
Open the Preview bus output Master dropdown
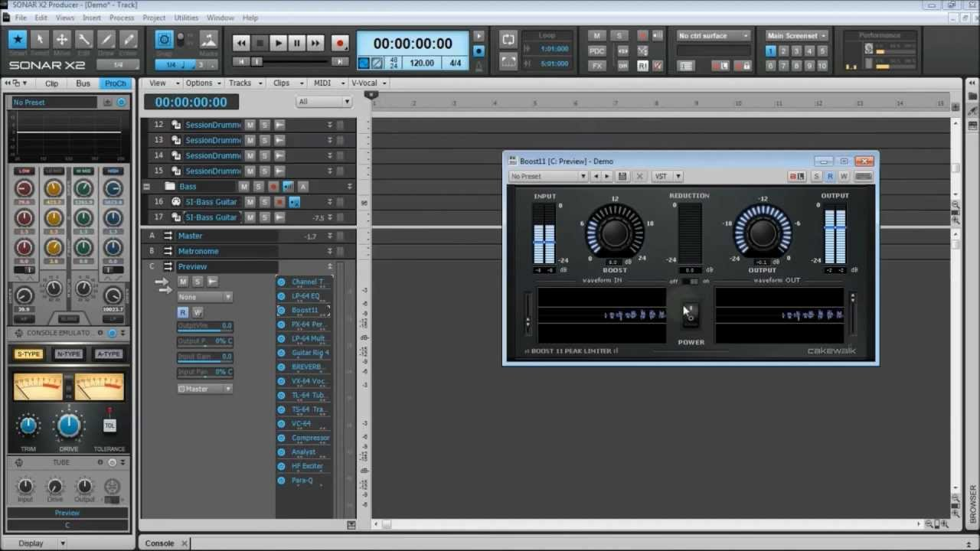[x=204, y=389]
